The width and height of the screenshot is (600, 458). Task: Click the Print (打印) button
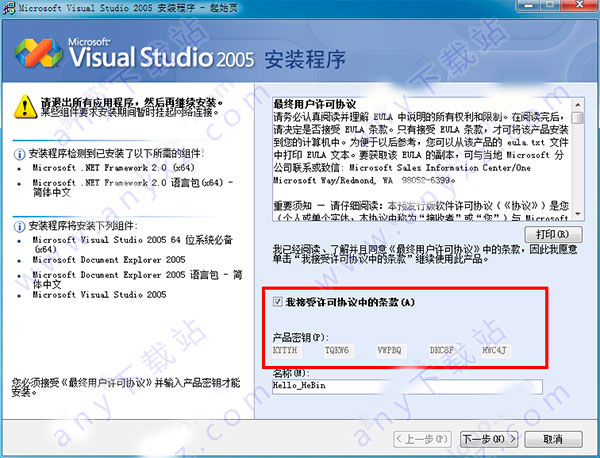click(x=553, y=234)
